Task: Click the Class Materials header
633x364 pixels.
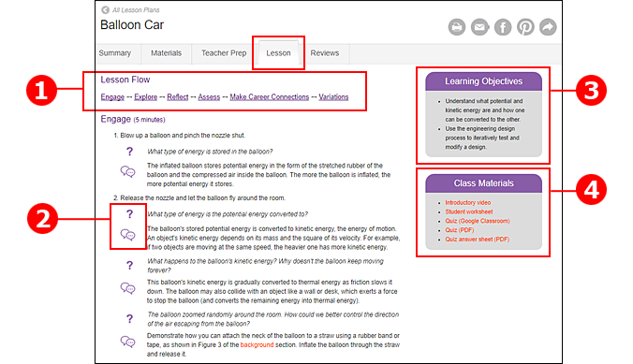Action: click(x=483, y=183)
